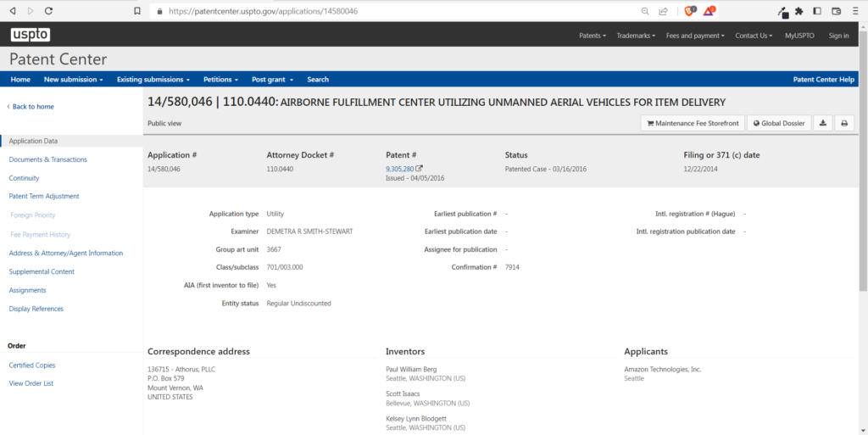
Task: Click the USPTO logo
Action: click(30, 35)
